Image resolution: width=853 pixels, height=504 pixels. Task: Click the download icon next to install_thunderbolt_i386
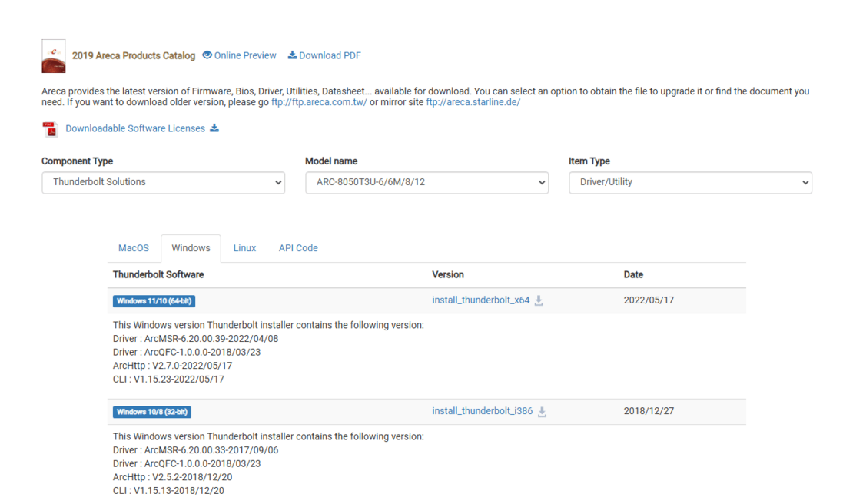(x=542, y=411)
